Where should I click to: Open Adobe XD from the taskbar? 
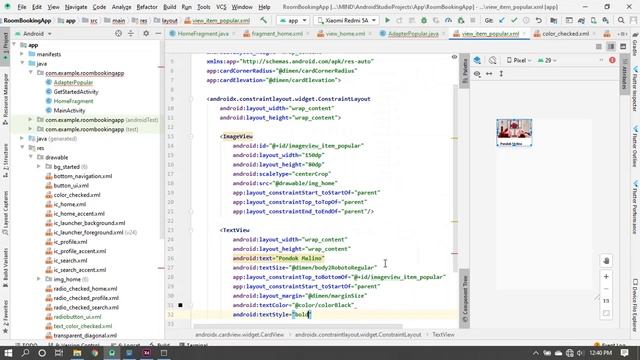point(147,353)
